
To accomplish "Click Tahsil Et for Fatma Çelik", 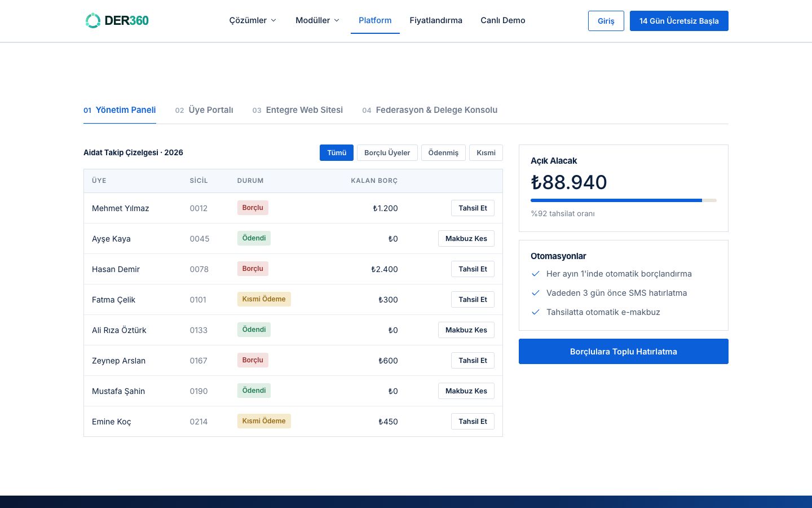I will click(x=473, y=300).
